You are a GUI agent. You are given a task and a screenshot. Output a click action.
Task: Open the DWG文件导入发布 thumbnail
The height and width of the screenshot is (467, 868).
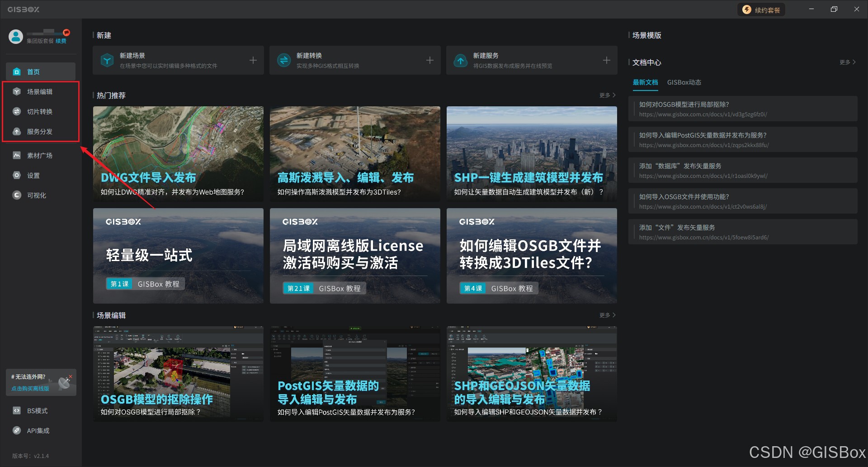(178, 154)
